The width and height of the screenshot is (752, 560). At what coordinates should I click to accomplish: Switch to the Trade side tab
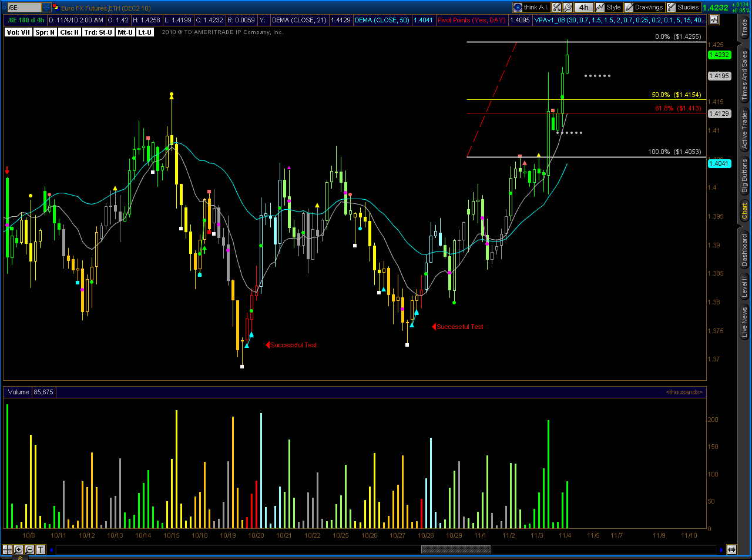[744, 28]
